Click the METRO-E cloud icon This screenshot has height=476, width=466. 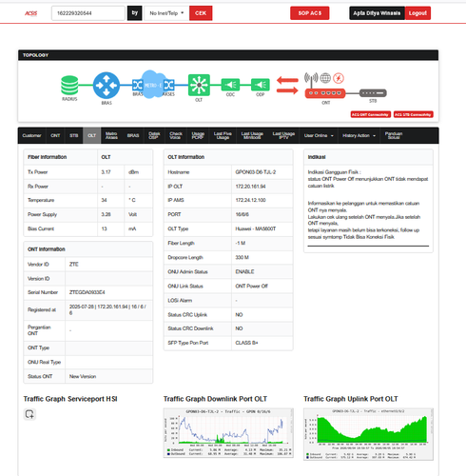point(153,85)
